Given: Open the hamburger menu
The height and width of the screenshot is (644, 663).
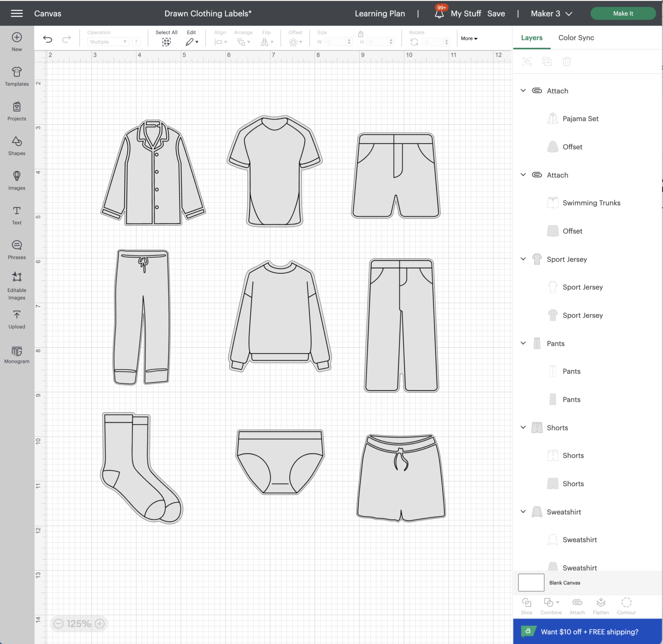Looking at the screenshot, I should (17, 13).
